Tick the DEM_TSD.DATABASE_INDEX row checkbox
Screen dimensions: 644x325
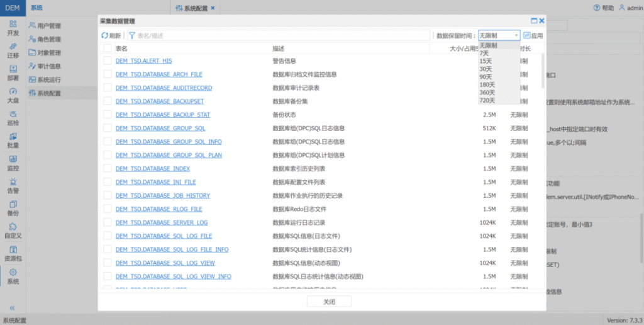(x=107, y=169)
